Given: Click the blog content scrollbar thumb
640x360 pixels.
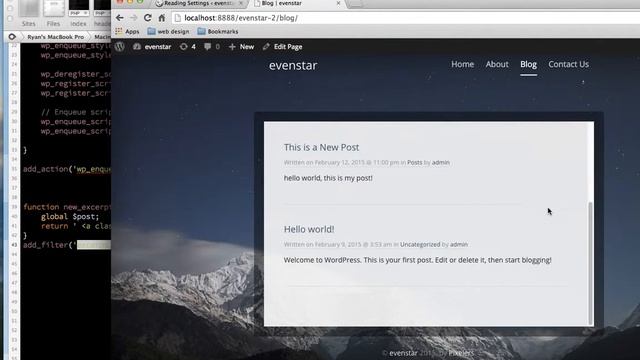Looking at the screenshot, I should point(590,263).
